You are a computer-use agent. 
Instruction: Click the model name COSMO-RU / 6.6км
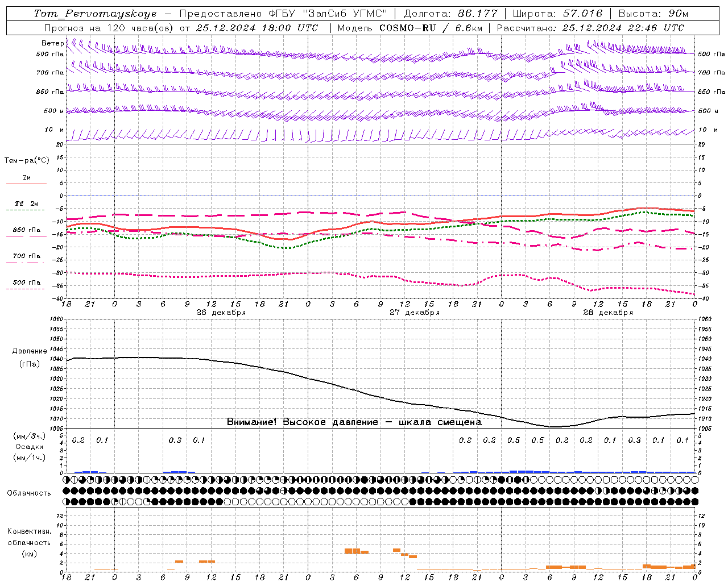tap(432, 28)
